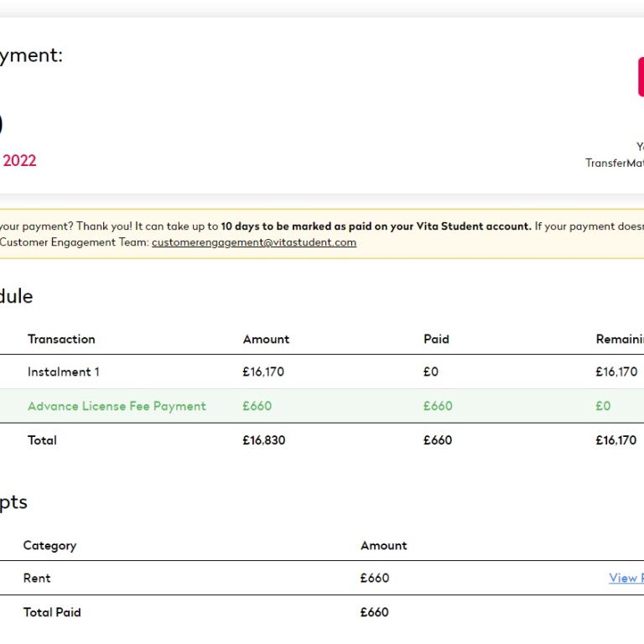Select total amount £16,830
This screenshot has width=644, height=644.
263,440
